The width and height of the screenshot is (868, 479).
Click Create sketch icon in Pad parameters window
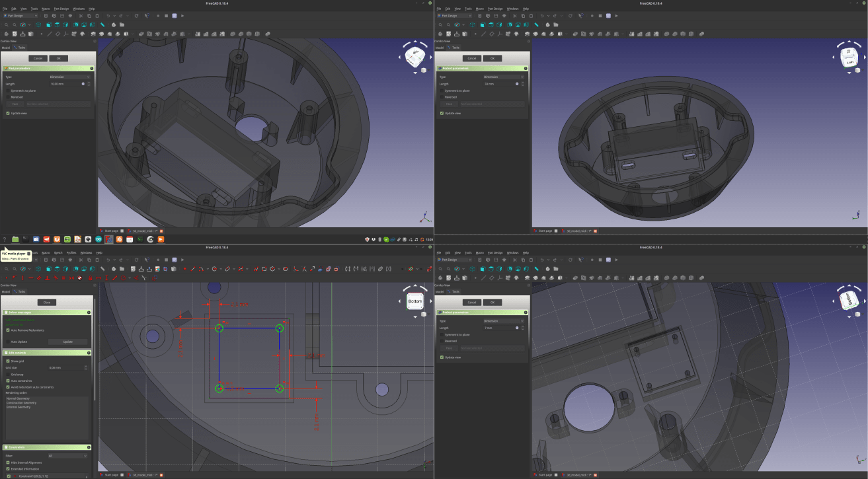coord(15,34)
